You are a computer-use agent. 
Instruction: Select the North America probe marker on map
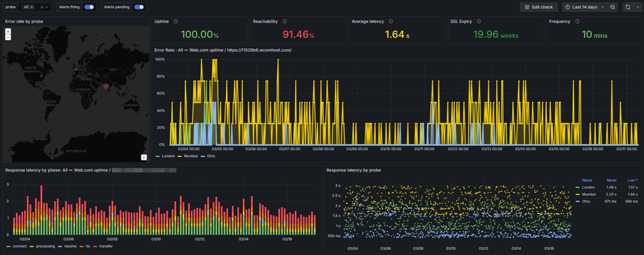(x=41, y=76)
